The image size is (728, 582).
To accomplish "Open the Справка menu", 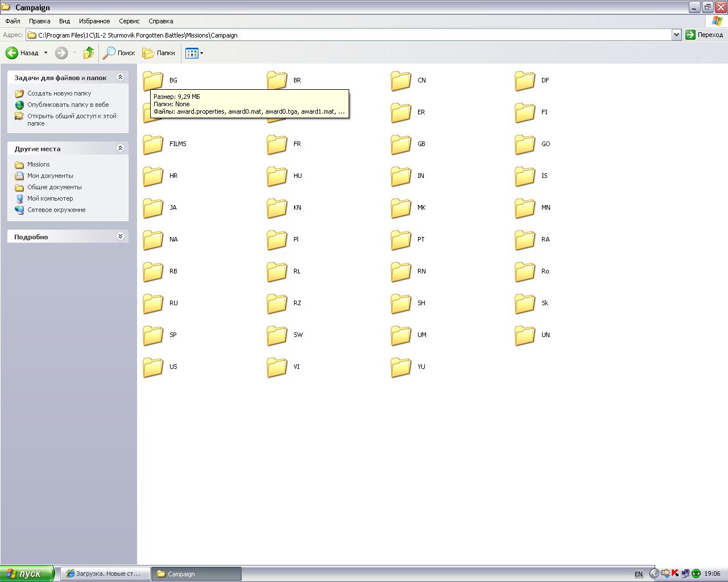I will pyautogui.click(x=161, y=21).
